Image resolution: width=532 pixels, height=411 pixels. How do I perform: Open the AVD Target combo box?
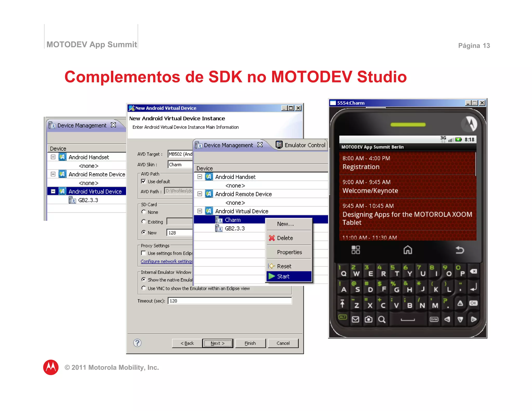click(x=180, y=154)
